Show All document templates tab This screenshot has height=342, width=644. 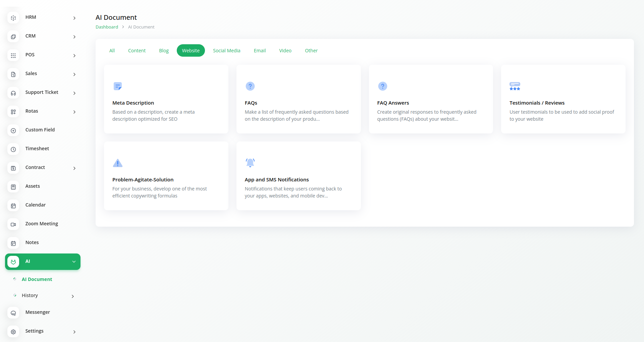(112, 51)
